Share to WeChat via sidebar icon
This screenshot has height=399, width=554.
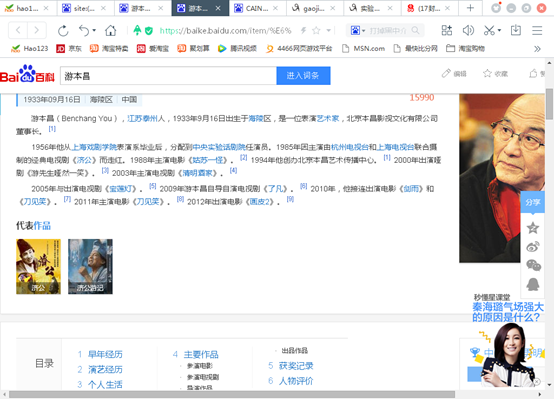coord(533,265)
